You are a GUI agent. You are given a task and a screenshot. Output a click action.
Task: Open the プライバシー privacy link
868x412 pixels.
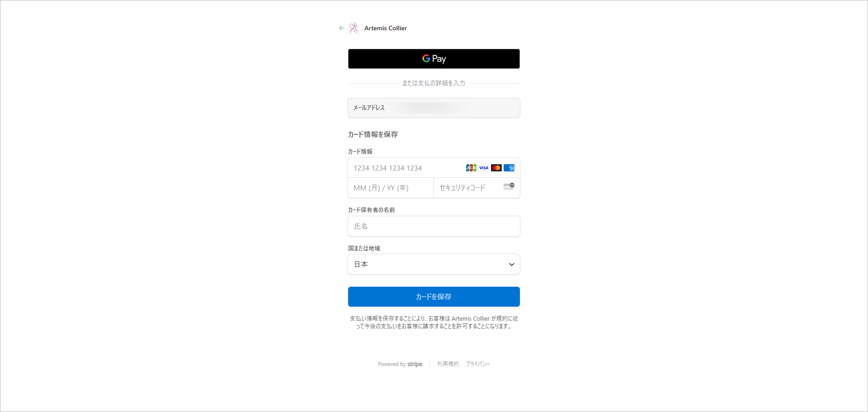click(x=478, y=364)
